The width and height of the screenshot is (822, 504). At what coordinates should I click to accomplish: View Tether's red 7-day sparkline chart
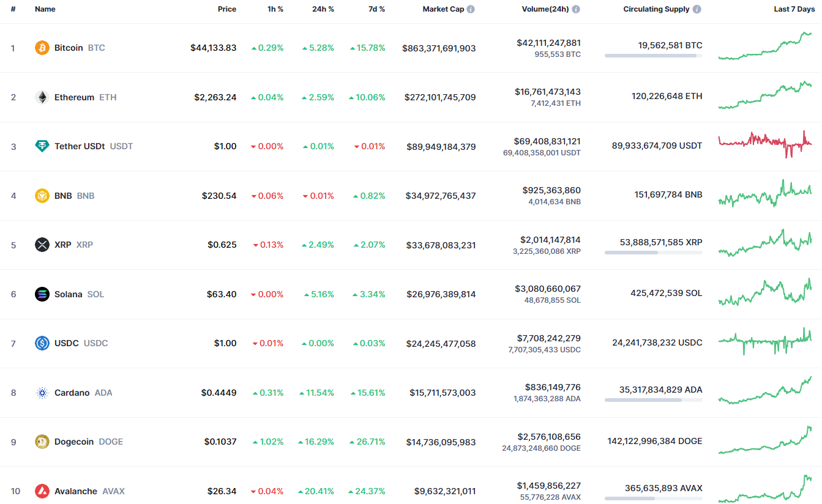(x=765, y=144)
